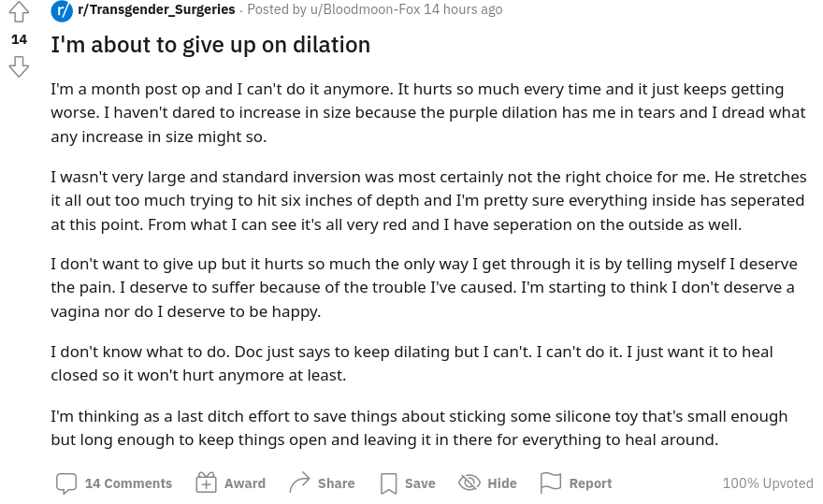Select the 'Award' text label

(245, 483)
